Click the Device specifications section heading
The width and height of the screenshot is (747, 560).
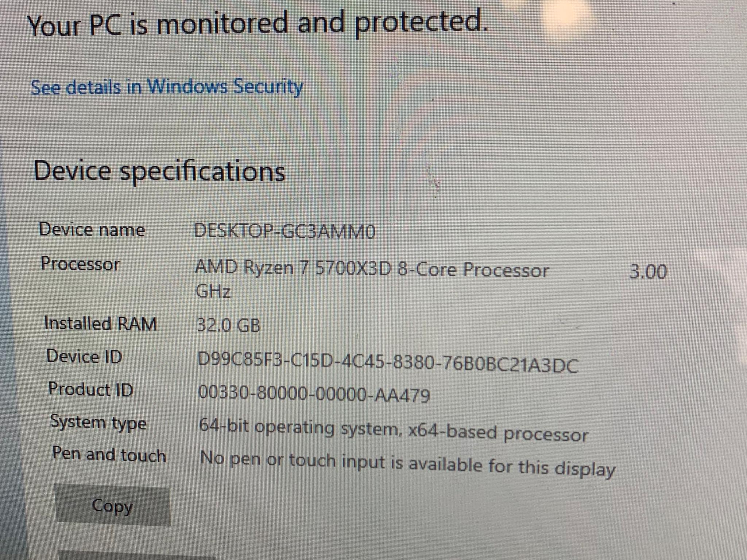coord(159,171)
